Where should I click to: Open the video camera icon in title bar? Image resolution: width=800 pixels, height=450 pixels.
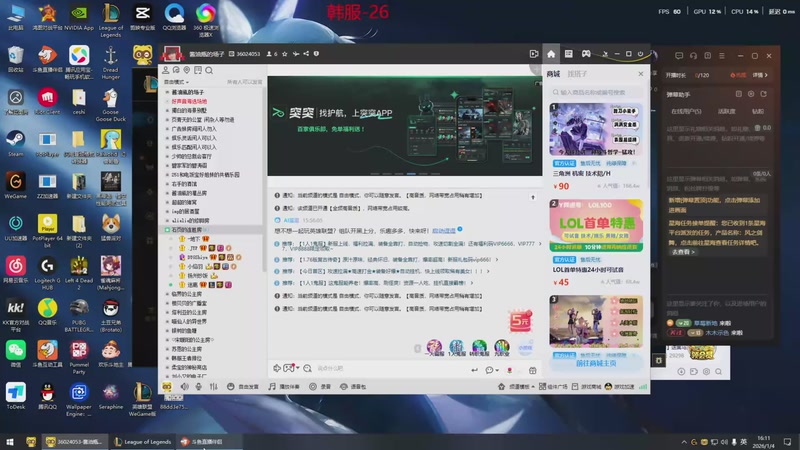click(x=534, y=54)
